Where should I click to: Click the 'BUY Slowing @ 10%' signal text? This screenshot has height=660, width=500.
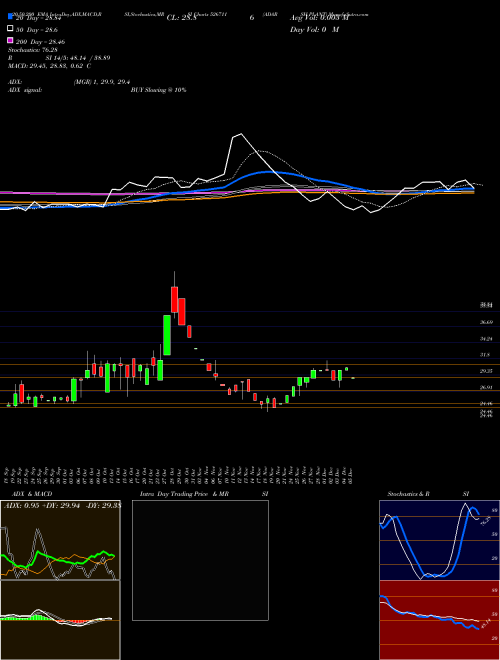[x=158, y=90]
